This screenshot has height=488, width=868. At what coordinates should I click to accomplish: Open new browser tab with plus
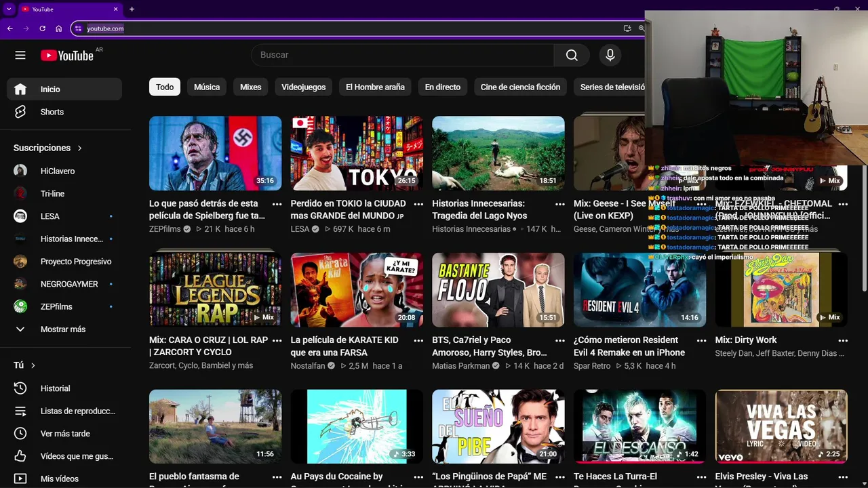(132, 9)
